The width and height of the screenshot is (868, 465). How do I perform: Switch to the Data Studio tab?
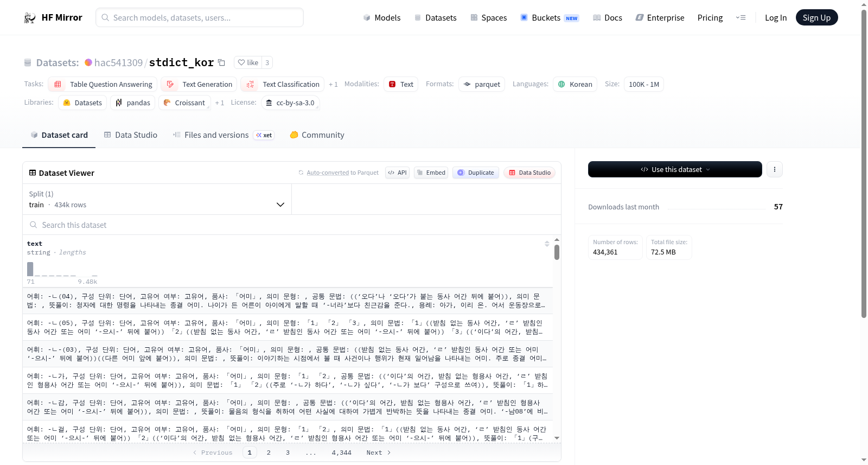[131, 135]
